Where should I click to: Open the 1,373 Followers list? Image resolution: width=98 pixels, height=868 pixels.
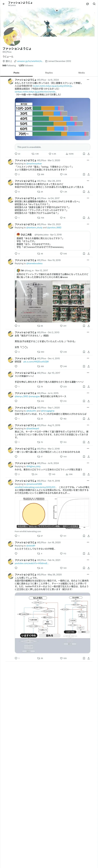[26, 66]
